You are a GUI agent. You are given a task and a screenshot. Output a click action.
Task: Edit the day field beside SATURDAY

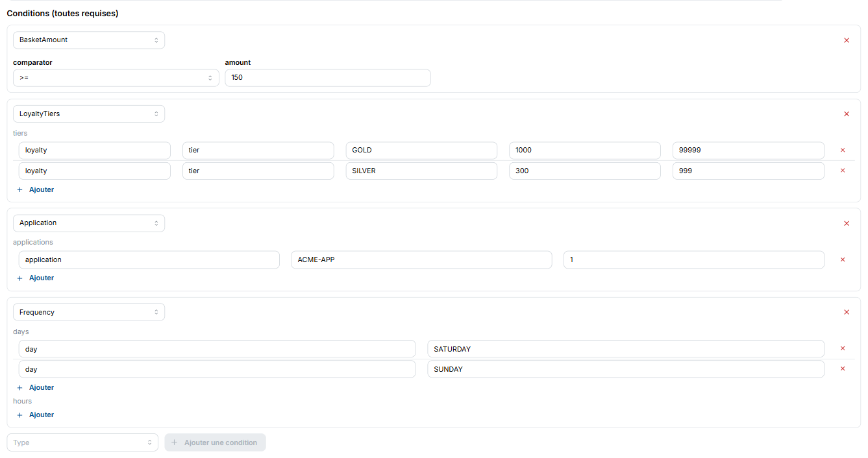(217, 349)
